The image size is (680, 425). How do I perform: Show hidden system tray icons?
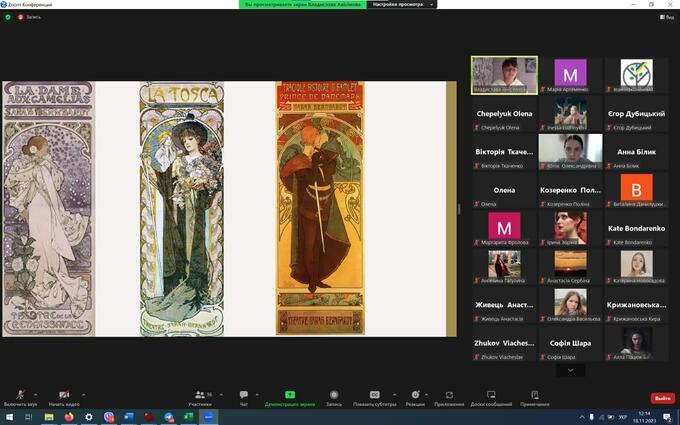(x=582, y=417)
